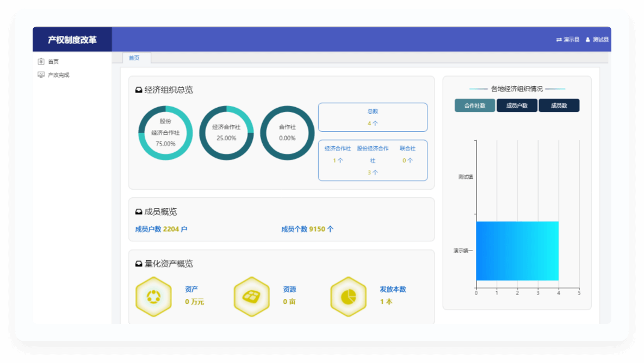Click the user avatar icon beside 测试县
The width and height of the screenshot is (644, 363).
[587, 40]
